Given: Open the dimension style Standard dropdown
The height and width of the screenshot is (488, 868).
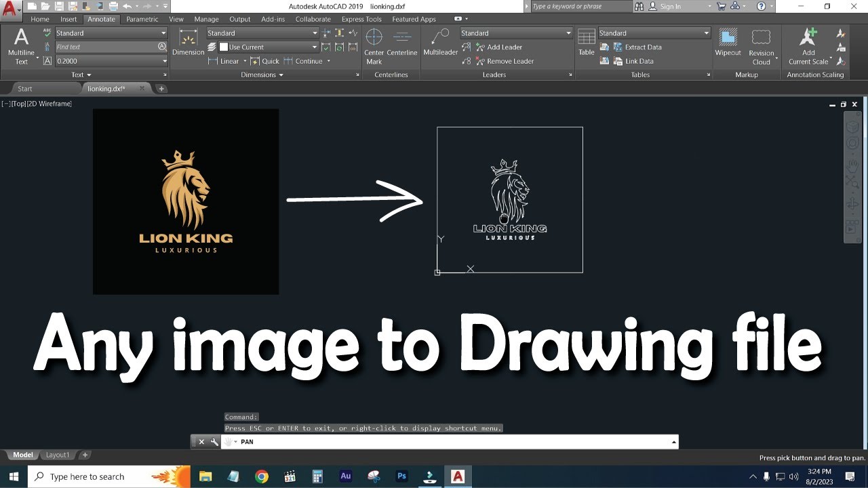Looking at the screenshot, I should [262, 33].
